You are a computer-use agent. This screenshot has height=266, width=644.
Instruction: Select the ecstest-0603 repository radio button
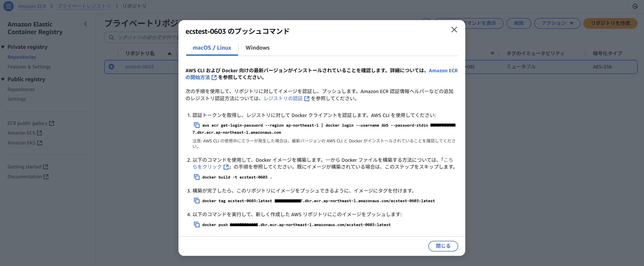click(x=111, y=67)
